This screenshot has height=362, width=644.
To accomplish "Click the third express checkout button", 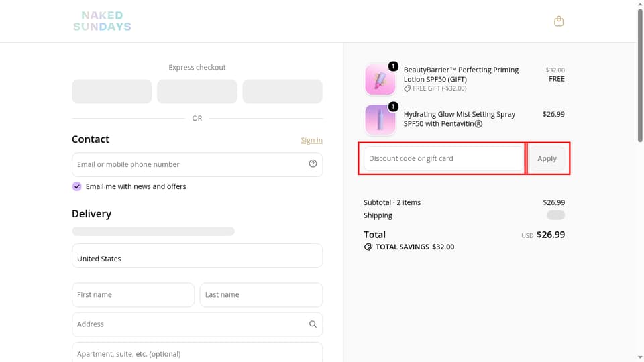I will pyautogui.click(x=282, y=92).
